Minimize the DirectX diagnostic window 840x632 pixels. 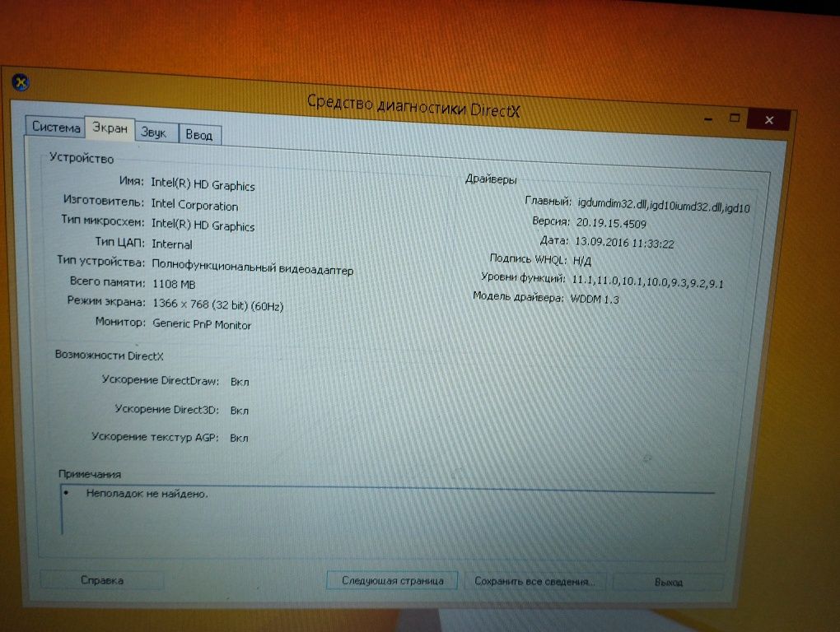tap(708, 118)
